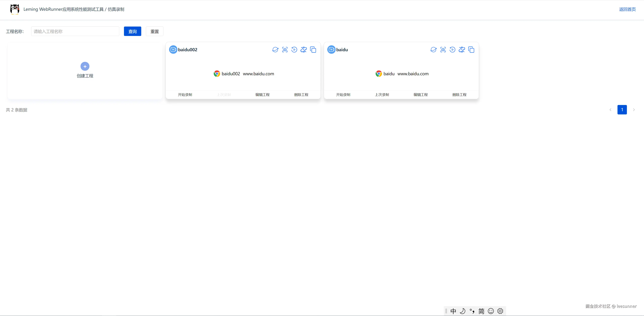The height and width of the screenshot is (316, 644).
Task: Go to previous page arrow
Action: (x=610, y=110)
